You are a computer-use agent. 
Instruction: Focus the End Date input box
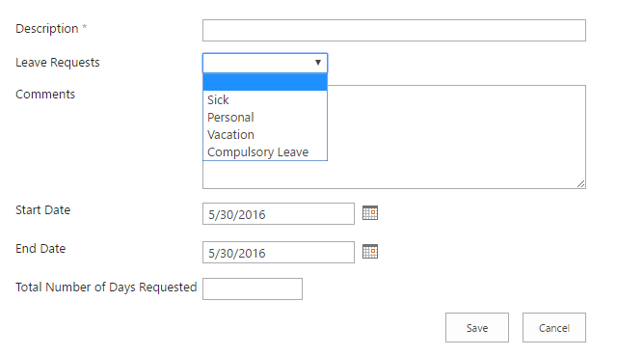pyautogui.click(x=279, y=253)
